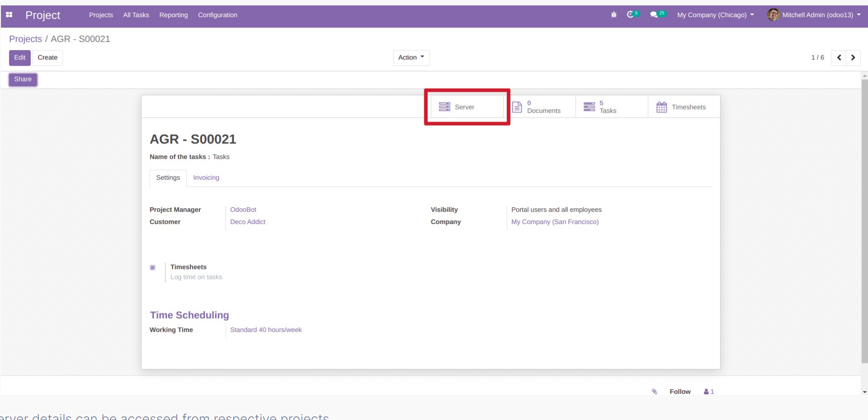Click Mitchell Admin avatar picture
The width and height of the screenshot is (868, 420).
pos(773,15)
